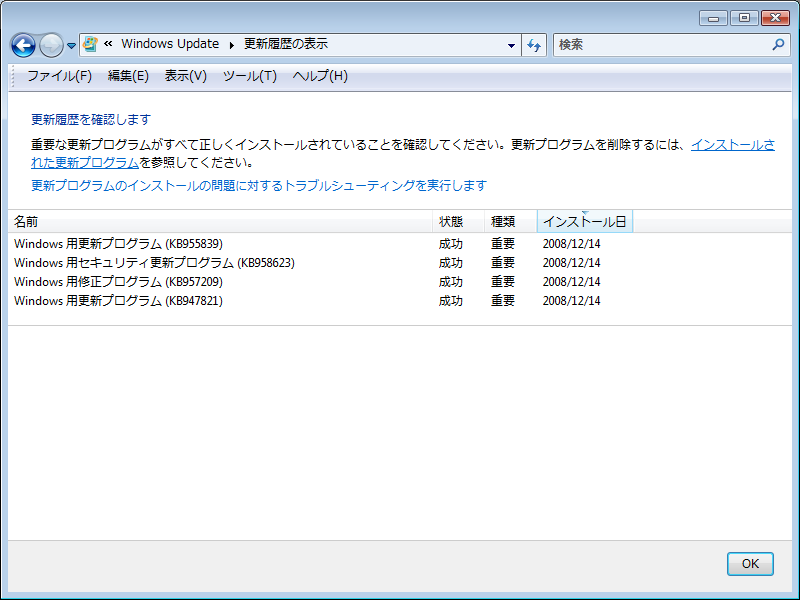Open the 編集(E) menu
This screenshot has width=800, height=600.
(128, 76)
